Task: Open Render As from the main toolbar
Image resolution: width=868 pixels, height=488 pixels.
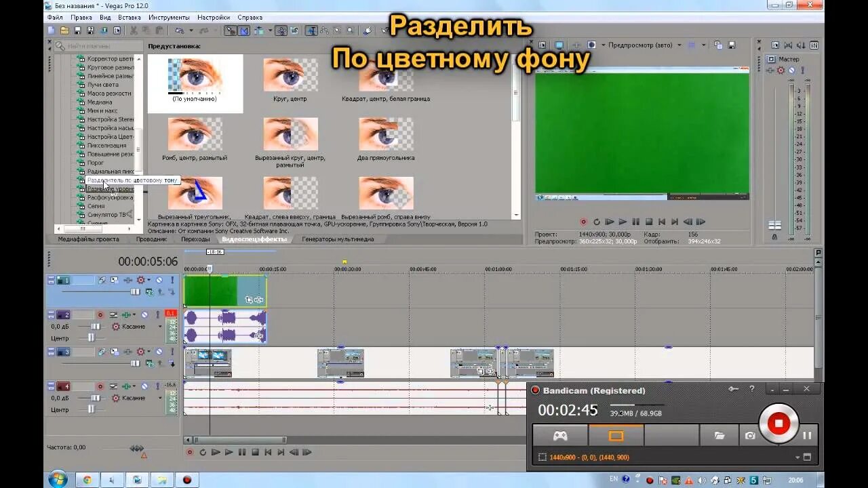Action: pyautogui.click(x=104, y=30)
